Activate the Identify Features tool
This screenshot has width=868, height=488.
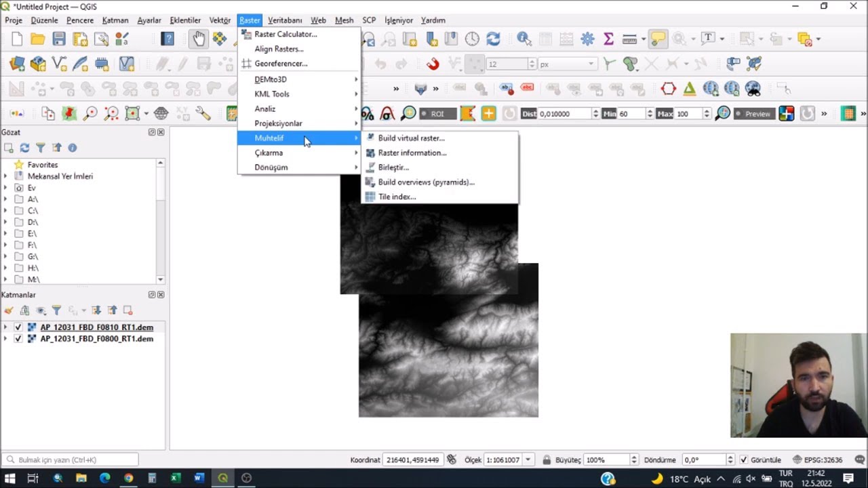(x=524, y=39)
